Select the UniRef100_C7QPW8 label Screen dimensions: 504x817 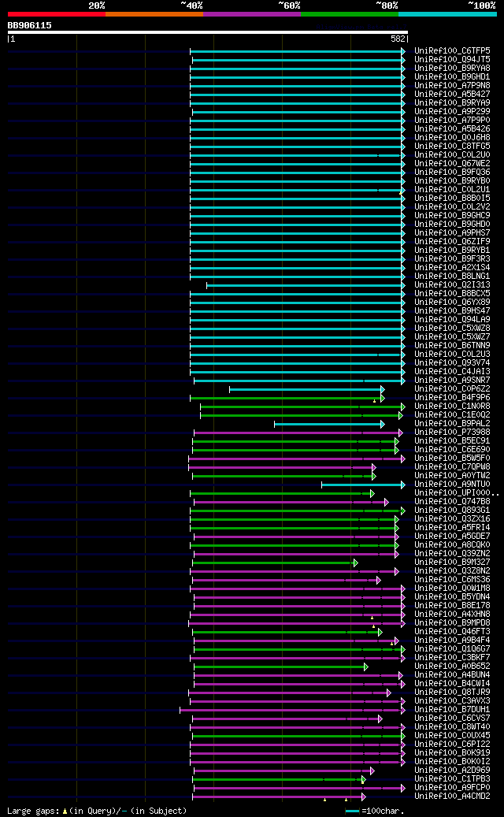pos(452,467)
